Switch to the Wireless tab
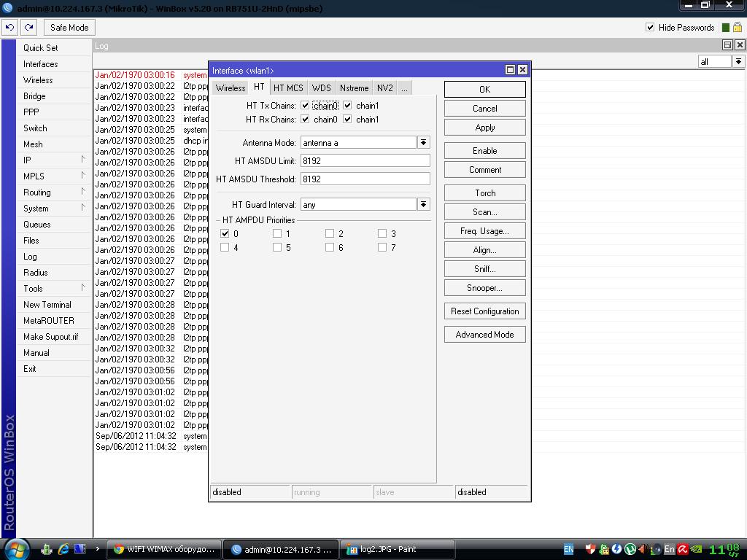The image size is (747, 560). pyautogui.click(x=231, y=88)
